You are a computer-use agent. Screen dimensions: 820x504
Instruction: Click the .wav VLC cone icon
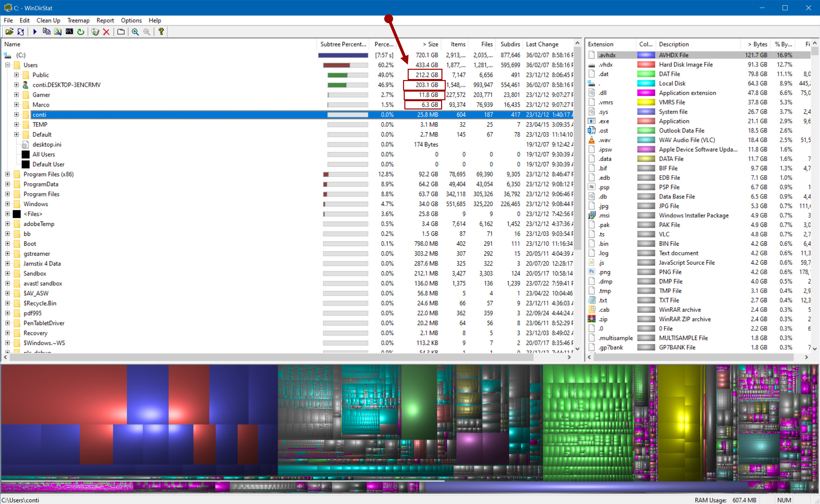pyautogui.click(x=592, y=140)
